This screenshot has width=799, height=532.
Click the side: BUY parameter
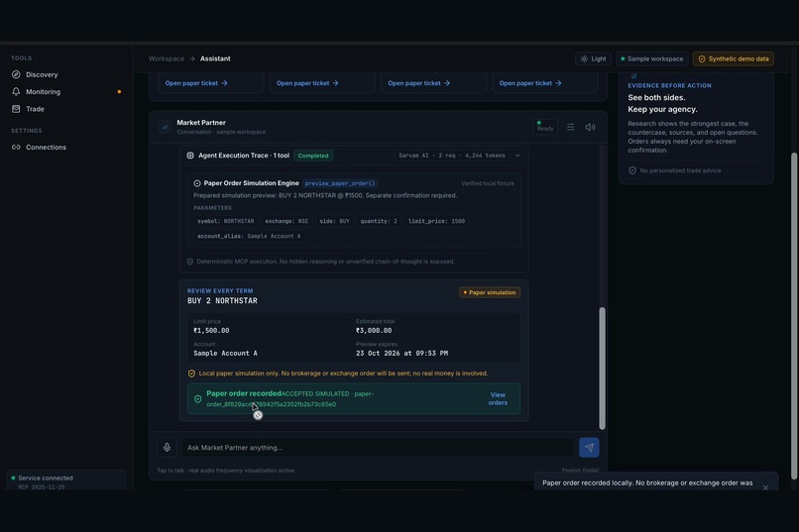(334, 221)
